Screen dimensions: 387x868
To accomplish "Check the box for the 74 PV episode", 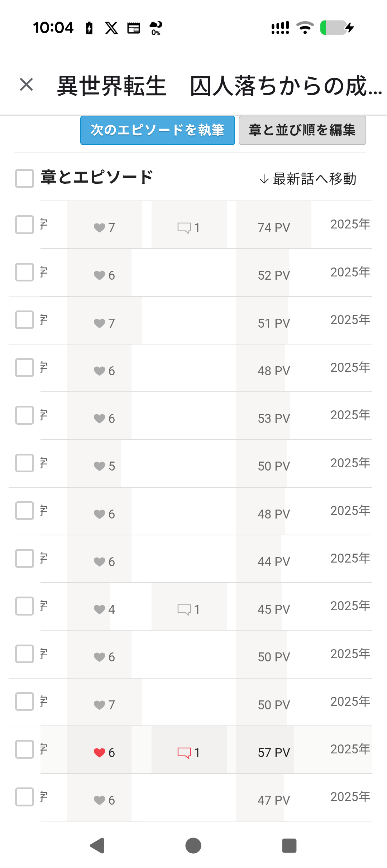I will [x=24, y=225].
